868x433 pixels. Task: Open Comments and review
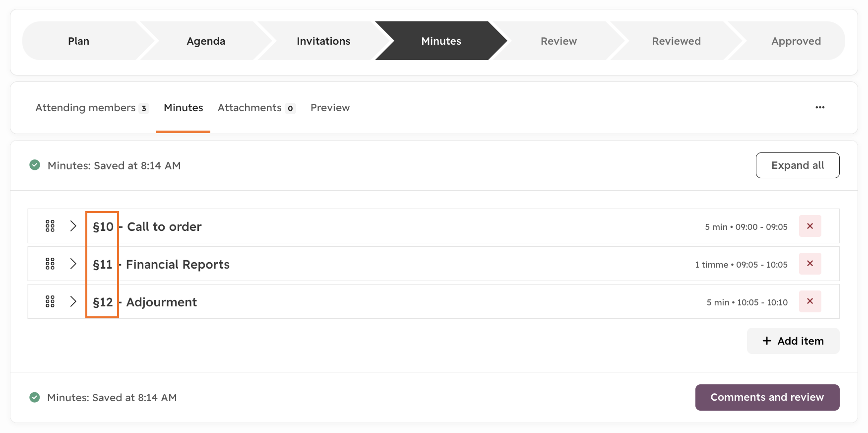[x=767, y=397]
